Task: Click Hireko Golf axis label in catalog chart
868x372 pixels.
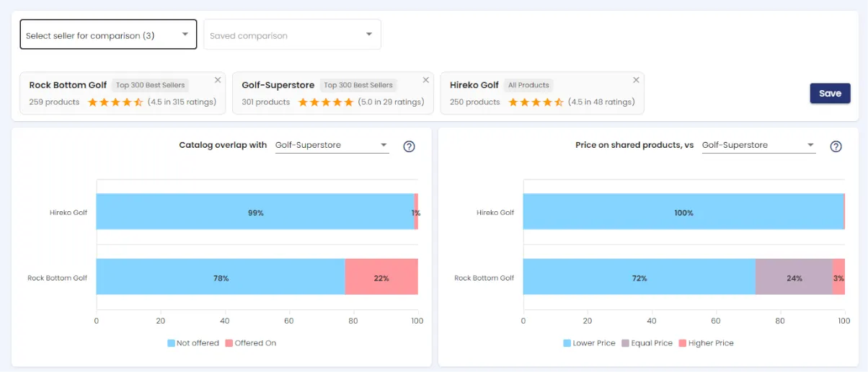Action: point(68,213)
